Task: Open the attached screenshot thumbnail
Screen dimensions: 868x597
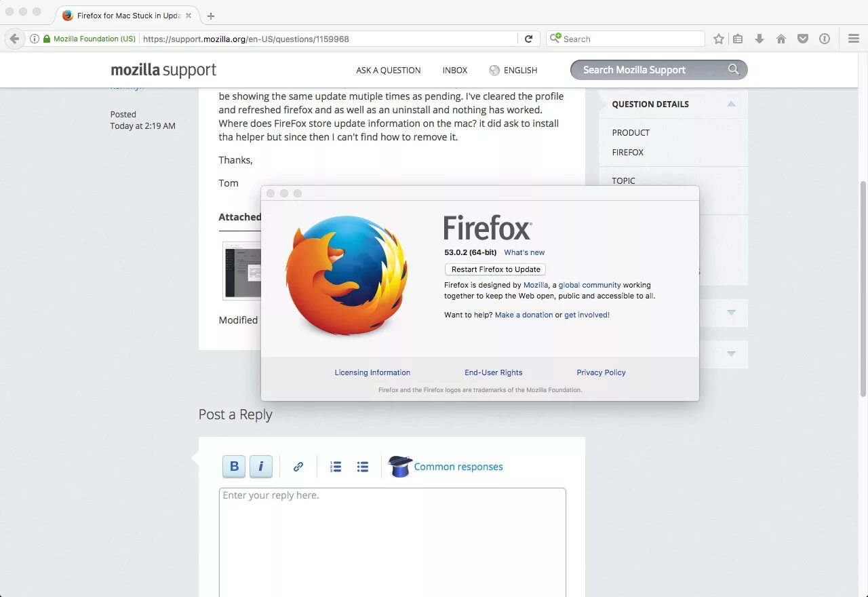Action: pyautogui.click(x=242, y=270)
